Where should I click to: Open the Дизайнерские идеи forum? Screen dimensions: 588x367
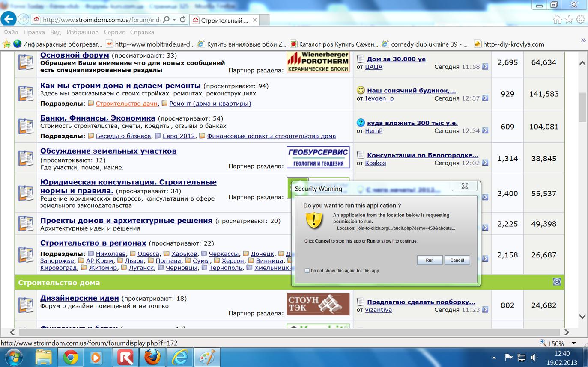point(79,298)
